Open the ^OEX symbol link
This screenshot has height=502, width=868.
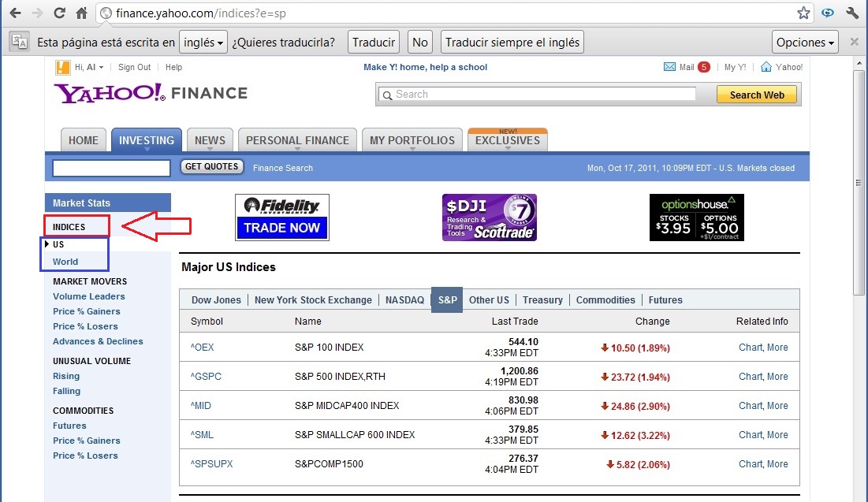tap(202, 348)
